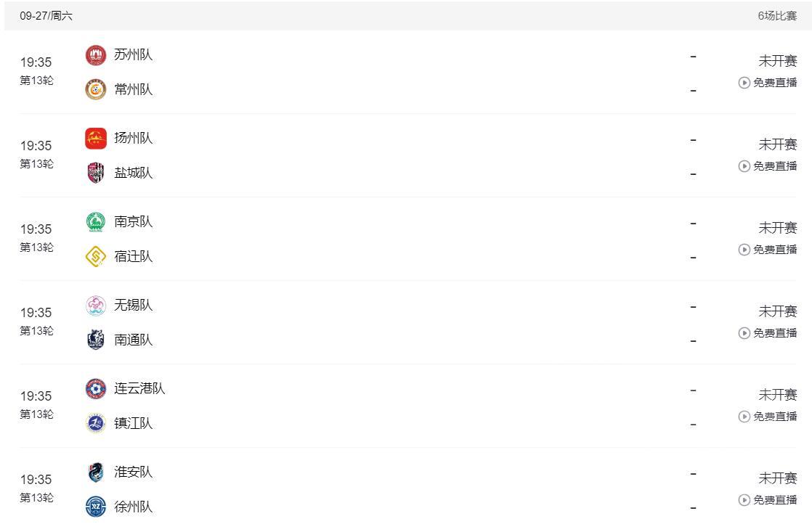Click the 镇江队 team logo
This screenshot has width=812, height=524.
(96, 423)
